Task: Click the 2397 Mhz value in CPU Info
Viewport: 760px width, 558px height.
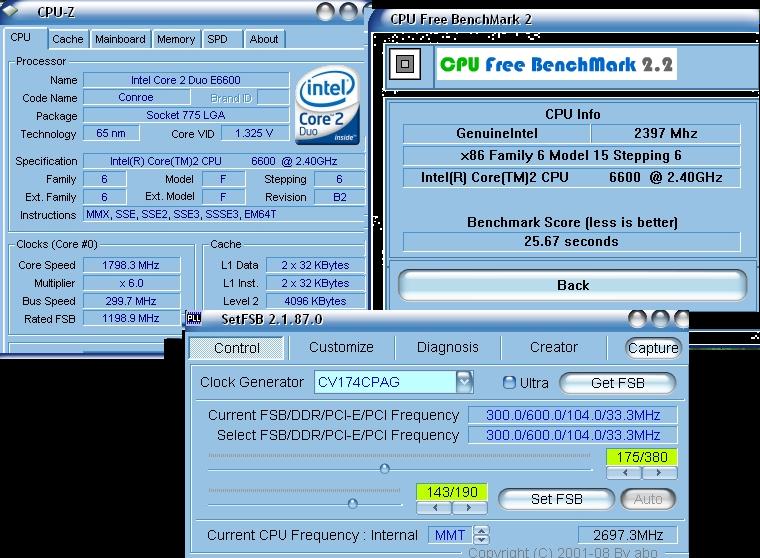Action: click(665, 133)
